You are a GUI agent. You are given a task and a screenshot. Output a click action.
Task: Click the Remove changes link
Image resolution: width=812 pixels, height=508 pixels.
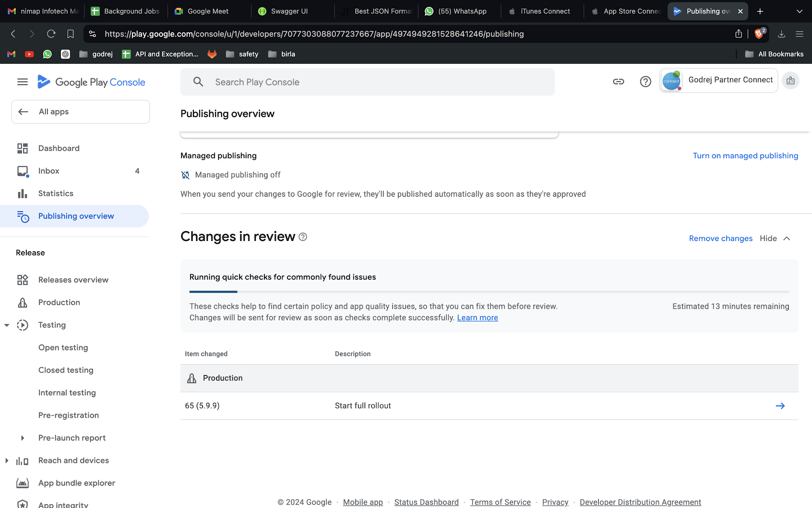click(720, 239)
